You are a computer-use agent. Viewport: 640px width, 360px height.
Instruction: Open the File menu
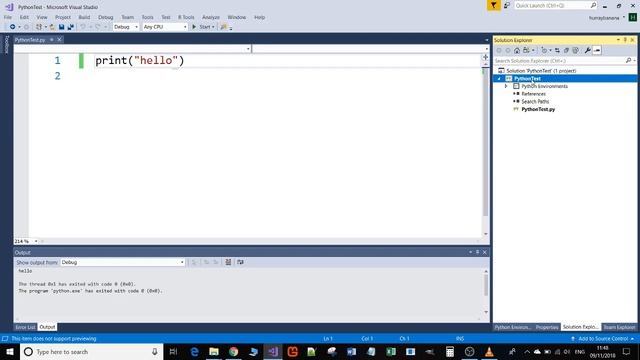point(8,17)
